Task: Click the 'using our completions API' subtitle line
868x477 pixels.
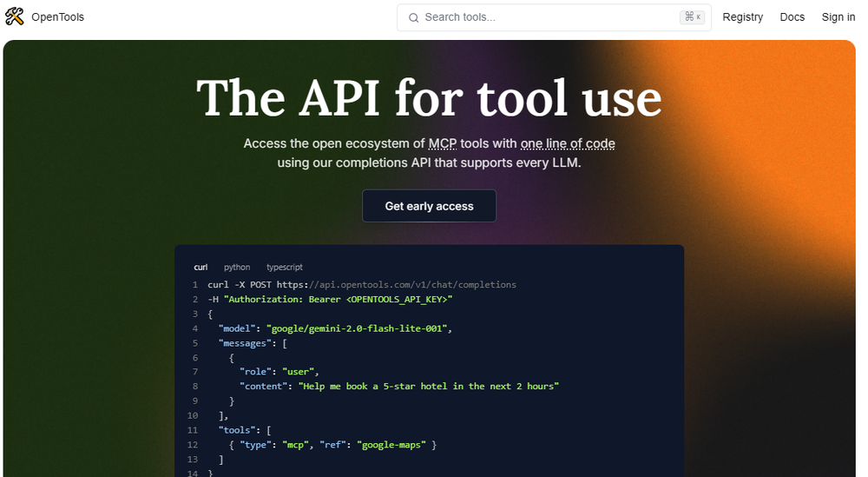Action: click(429, 162)
